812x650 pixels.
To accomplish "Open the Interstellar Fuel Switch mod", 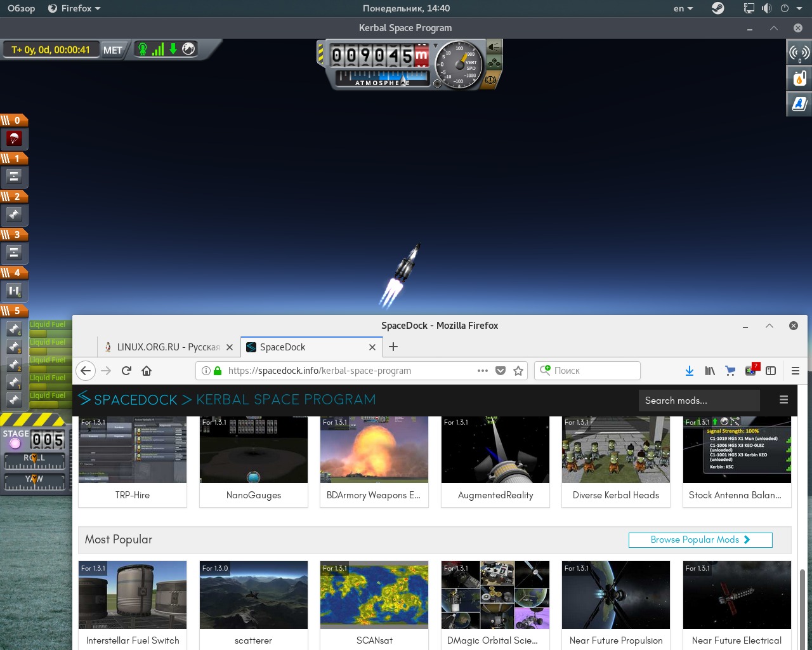I will 133,606.
